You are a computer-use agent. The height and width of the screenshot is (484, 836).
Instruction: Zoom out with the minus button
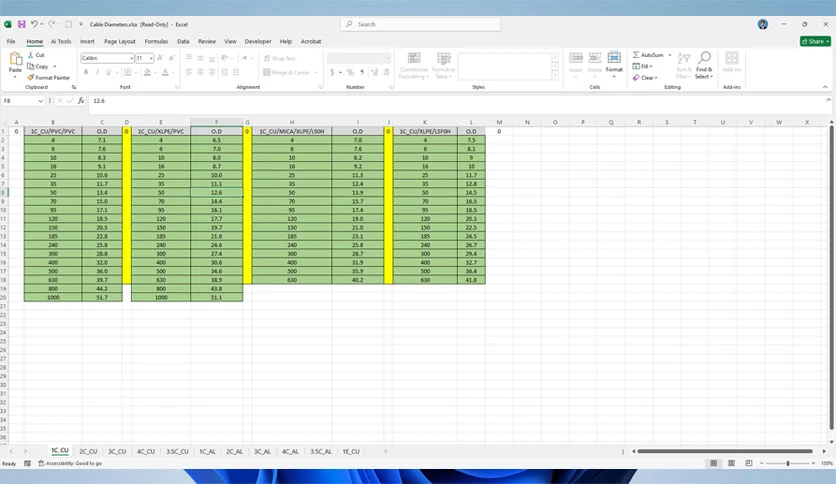pos(762,463)
